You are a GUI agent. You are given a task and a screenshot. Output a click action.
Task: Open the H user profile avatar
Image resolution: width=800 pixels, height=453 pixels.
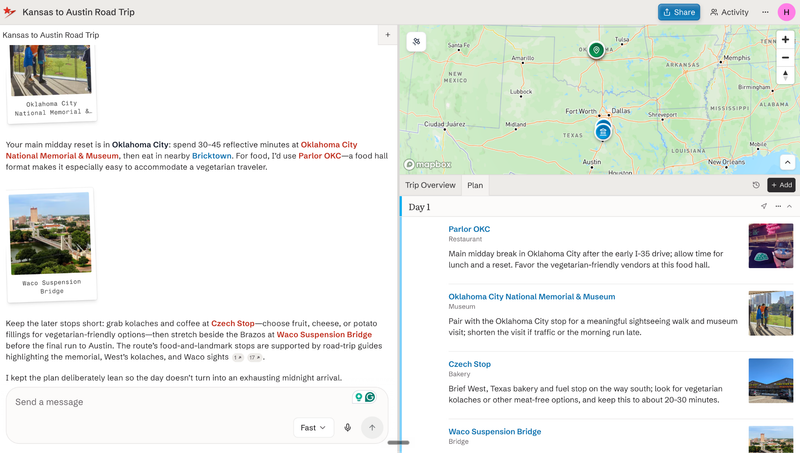tap(786, 12)
